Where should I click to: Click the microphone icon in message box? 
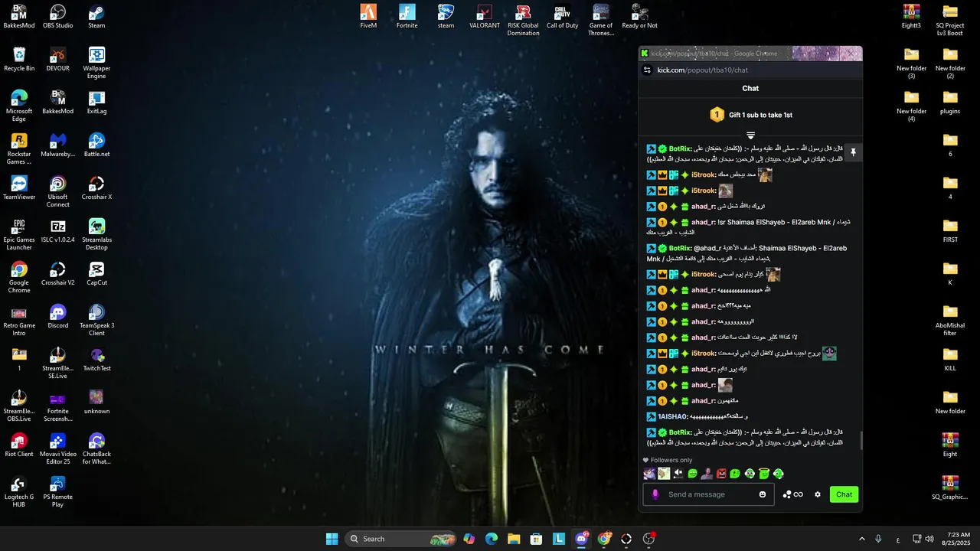[655, 494]
